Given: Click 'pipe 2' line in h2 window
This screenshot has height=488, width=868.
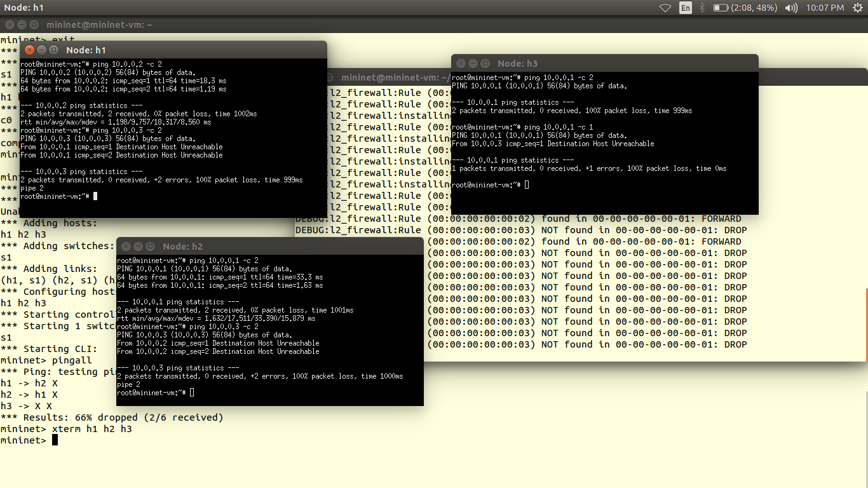Looking at the screenshot, I should point(129,384).
